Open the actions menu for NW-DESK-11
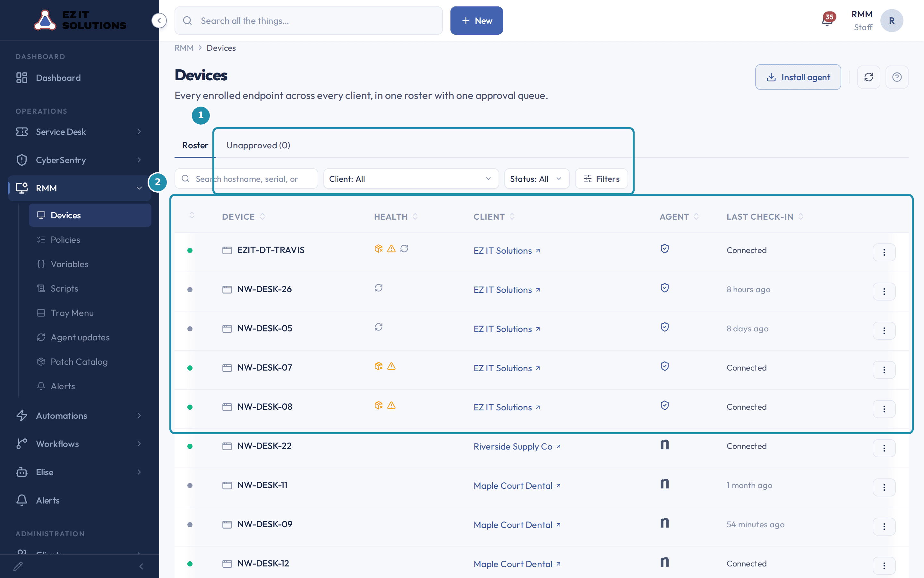The width and height of the screenshot is (924, 578). pyautogui.click(x=884, y=487)
